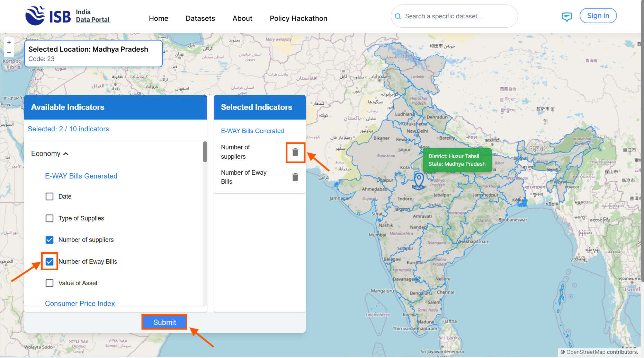Tick the Value of Asset checkbox
644x358 pixels.
(50, 283)
